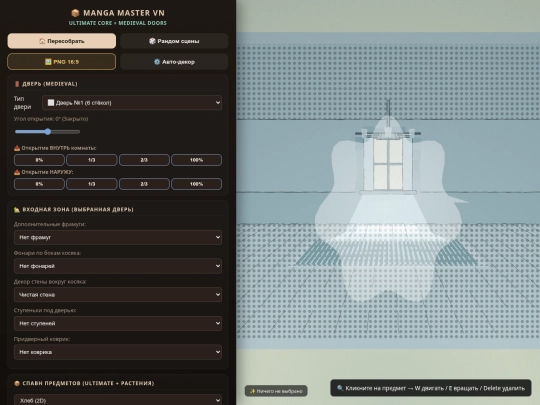Click the Ступеньки под дверью label

[45, 310]
